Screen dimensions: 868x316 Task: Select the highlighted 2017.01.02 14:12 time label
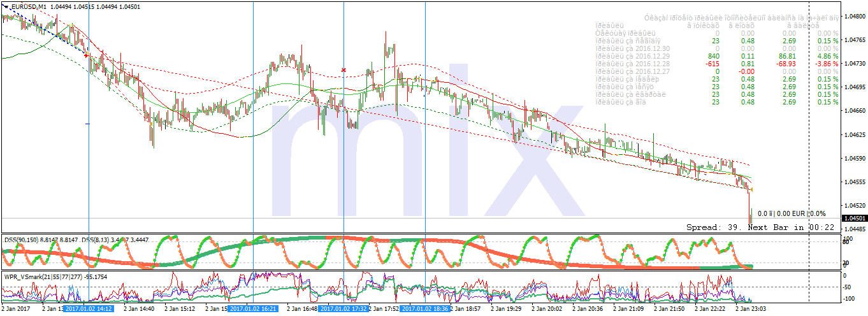tap(88, 309)
